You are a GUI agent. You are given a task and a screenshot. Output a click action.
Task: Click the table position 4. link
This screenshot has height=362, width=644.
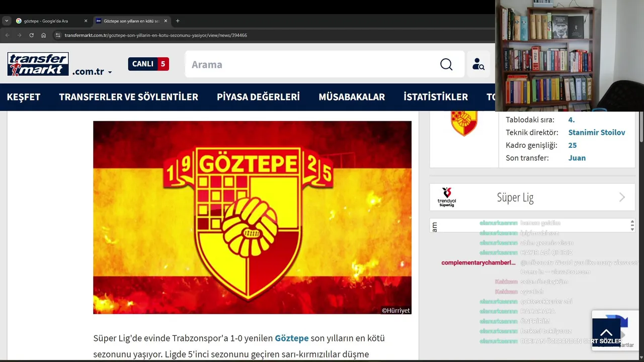pos(572,120)
